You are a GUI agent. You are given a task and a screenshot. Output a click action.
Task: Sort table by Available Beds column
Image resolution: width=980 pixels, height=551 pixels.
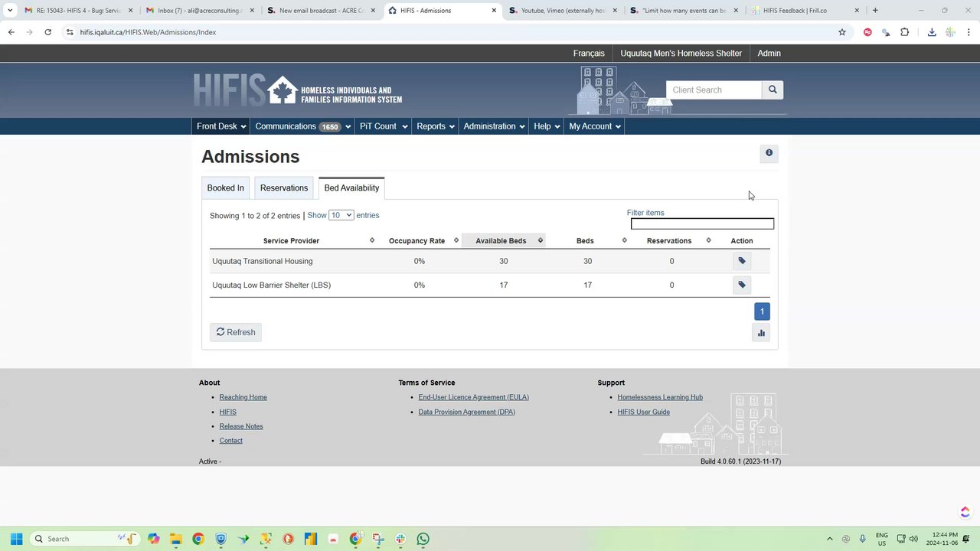504,241
